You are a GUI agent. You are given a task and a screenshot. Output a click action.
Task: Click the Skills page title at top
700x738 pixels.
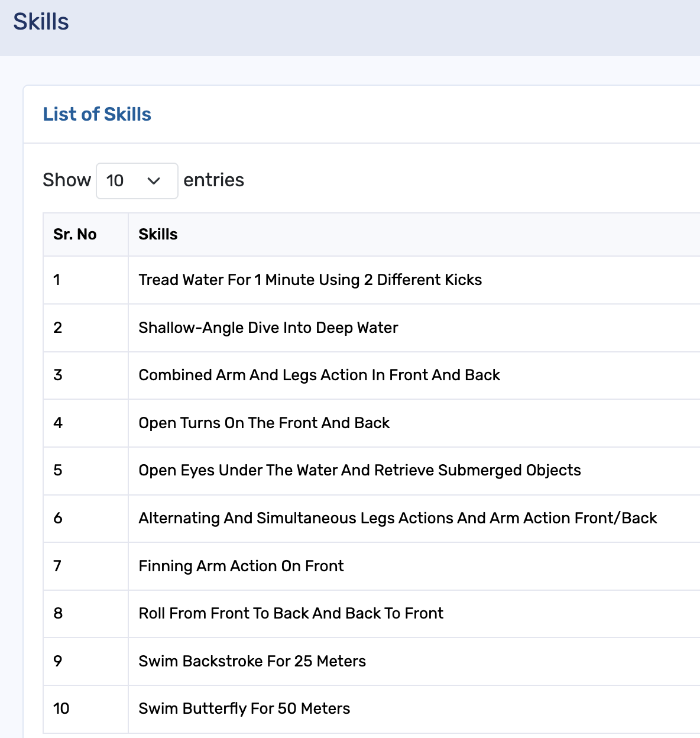click(41, 22)
